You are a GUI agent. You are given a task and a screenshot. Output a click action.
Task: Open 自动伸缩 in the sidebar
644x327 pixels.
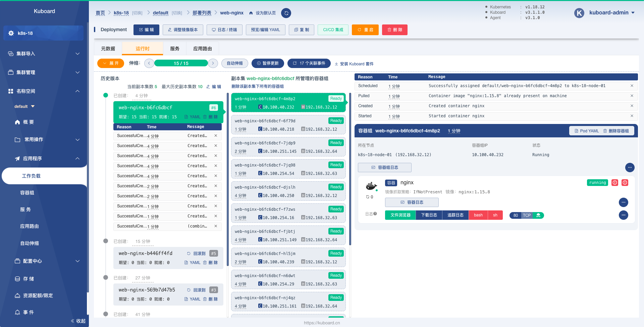point(30,243)
